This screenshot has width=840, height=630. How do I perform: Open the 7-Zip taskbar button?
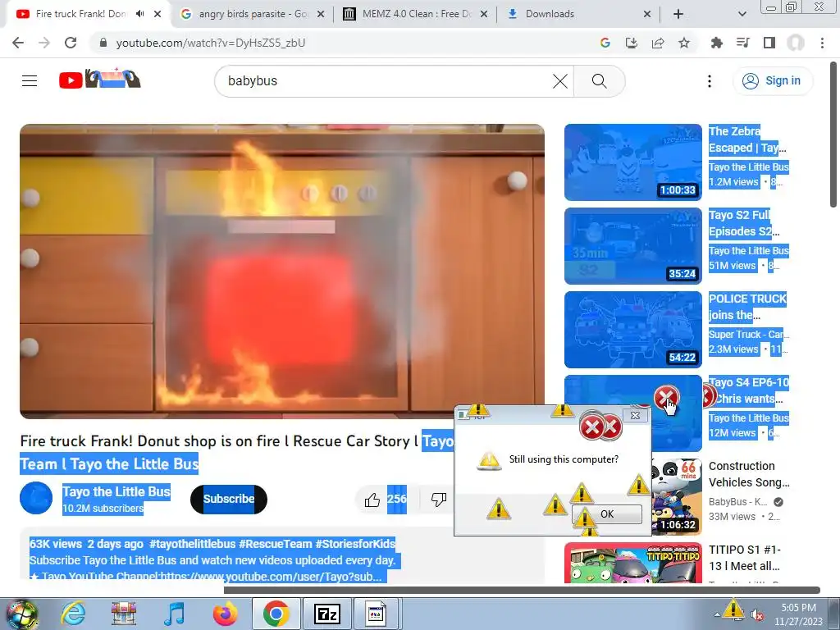(327, 614)
